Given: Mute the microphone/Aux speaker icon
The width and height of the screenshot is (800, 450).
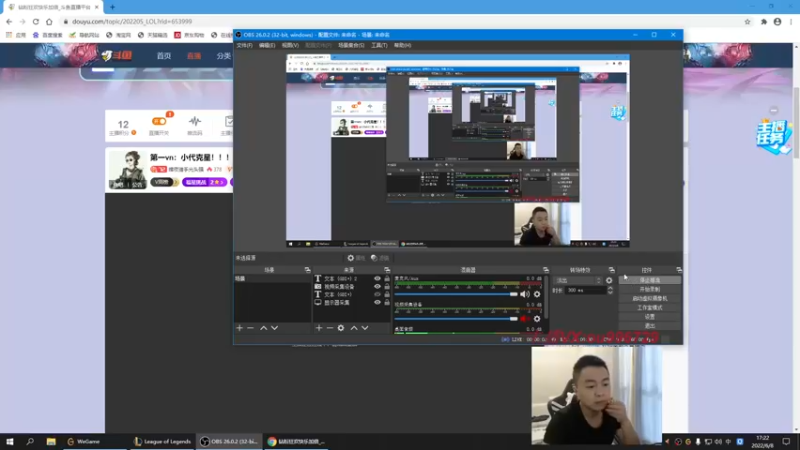Looking at the screenshot, I should [524, 294].
